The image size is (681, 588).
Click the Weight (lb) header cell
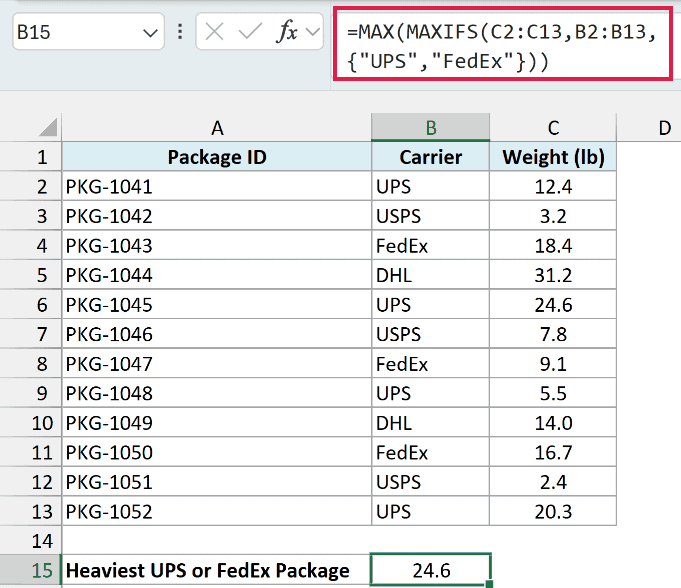pyautogui.click(x=553, y=157)
